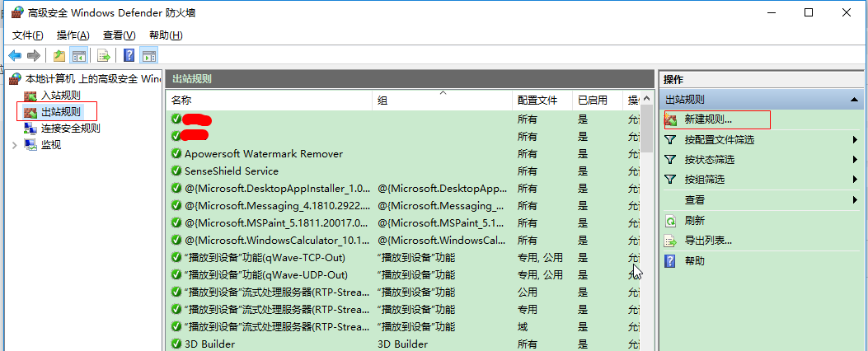Viewport: 868px width, 351px height.
Task: Open the 按状态筛选 submenu arrow
Action: pyautogui.click(x=856, y=160)
